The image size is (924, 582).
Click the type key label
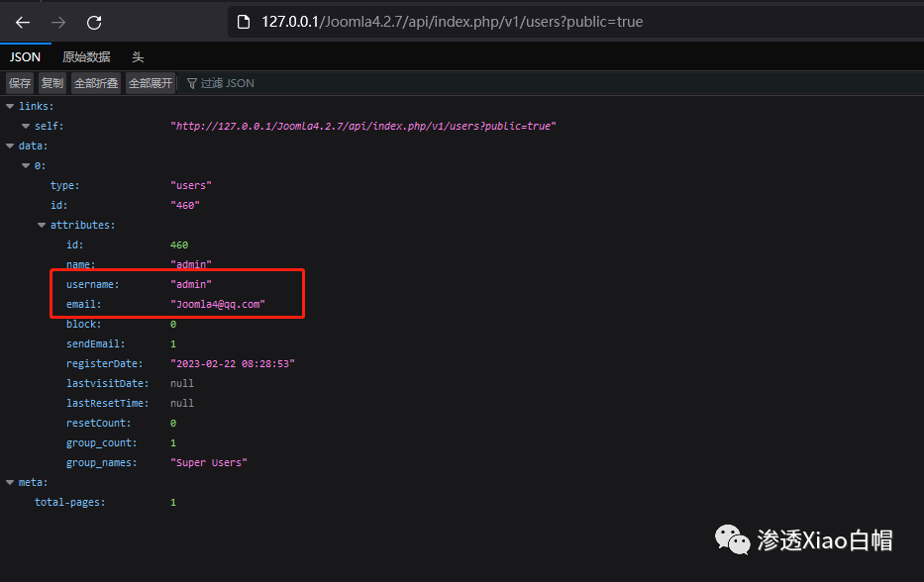point(64,185)
